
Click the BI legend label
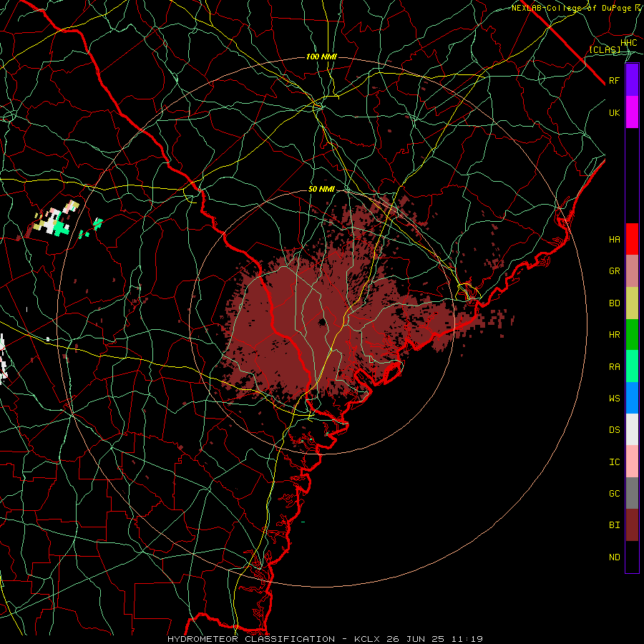click(615, 525)
